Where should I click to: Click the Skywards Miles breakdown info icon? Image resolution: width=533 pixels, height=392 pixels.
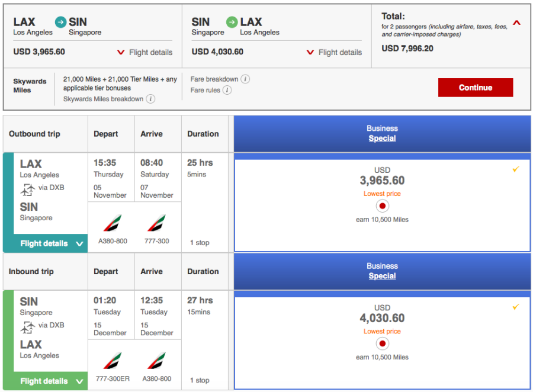coord(151,99)
